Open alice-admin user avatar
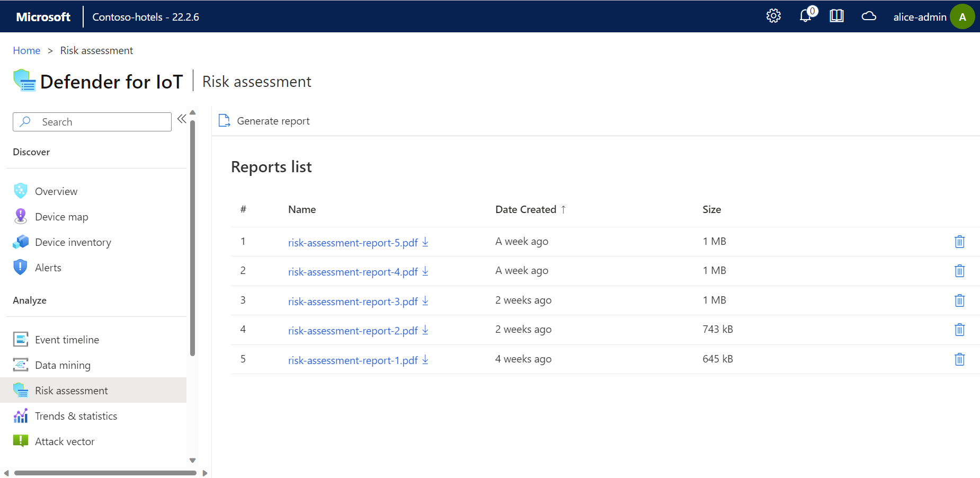Viewport: 980px width, 478px height. (x=963, y=16)
